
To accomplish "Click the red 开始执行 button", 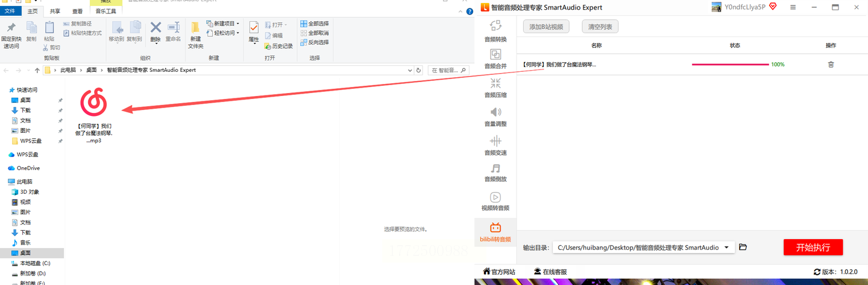I will (x=813, y=248).
